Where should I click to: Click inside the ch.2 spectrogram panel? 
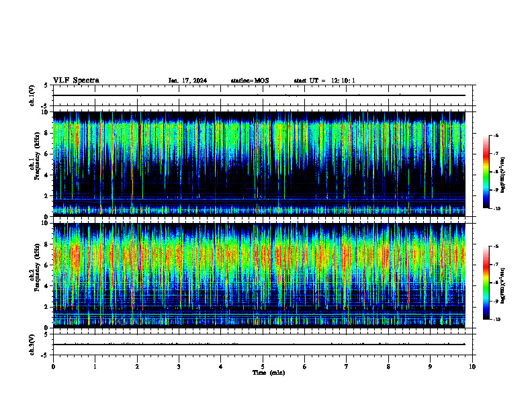pyautogui.click(x=259, y=275)
